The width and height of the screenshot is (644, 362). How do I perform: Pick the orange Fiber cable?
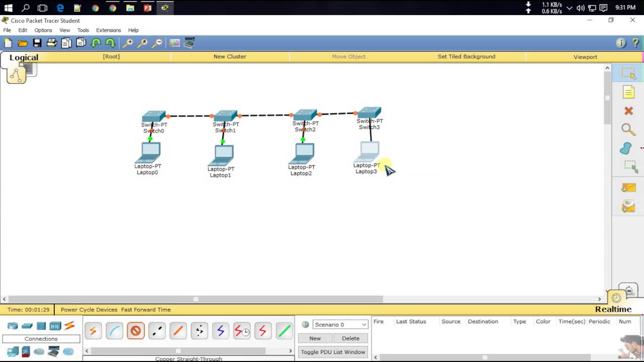(178, 331)
